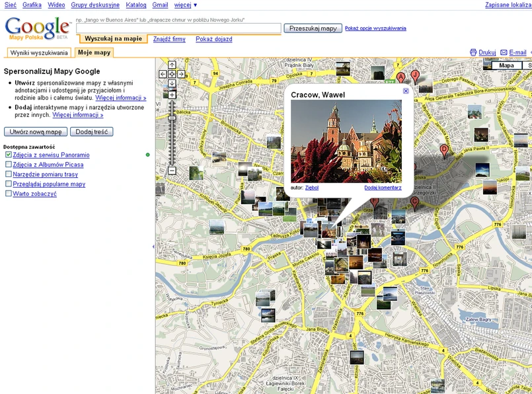Select the Znajdź firmy tab

[169, 39]
